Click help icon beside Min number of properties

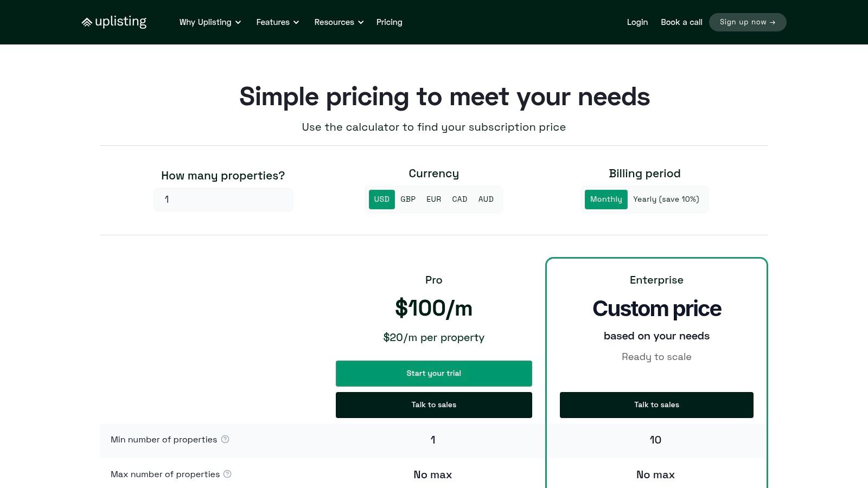(x=225, y=439)
